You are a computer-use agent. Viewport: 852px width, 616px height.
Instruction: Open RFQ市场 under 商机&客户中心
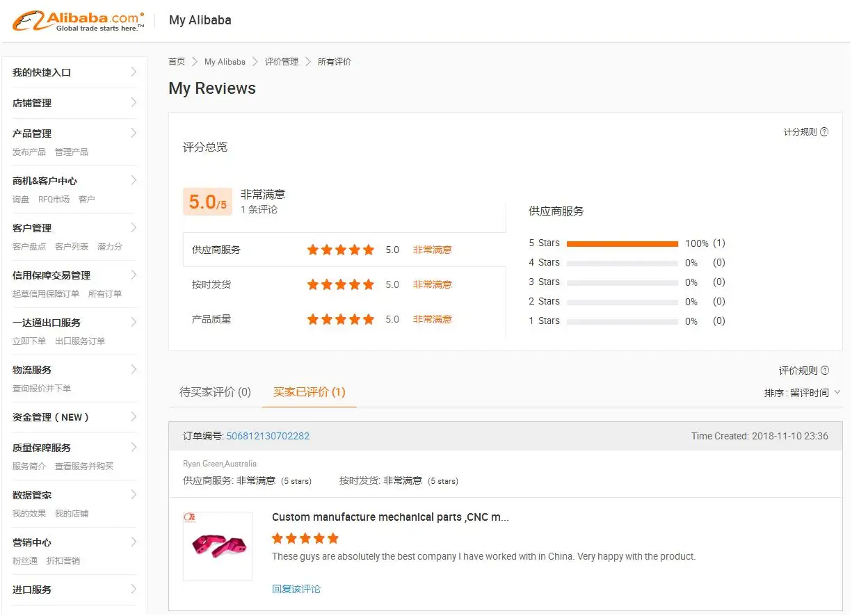tap(54, 199)
